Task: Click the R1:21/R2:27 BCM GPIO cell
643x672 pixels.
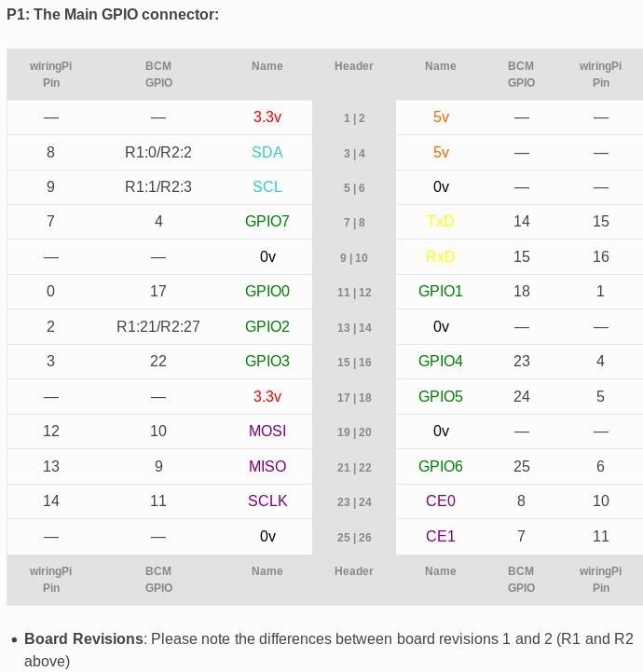Action: [x=158, y=326]
